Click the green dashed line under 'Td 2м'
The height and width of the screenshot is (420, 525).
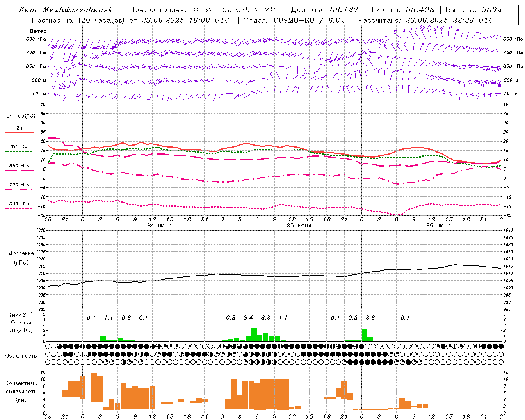pyautogui.click(x=19, y=152)
